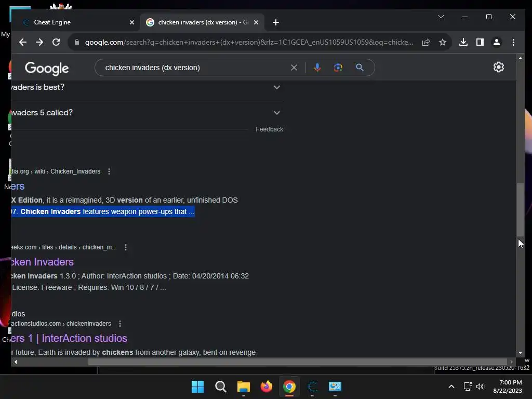532x399 pixels.
Task: Open Windows Start menu
Action: tap(197, 387)
